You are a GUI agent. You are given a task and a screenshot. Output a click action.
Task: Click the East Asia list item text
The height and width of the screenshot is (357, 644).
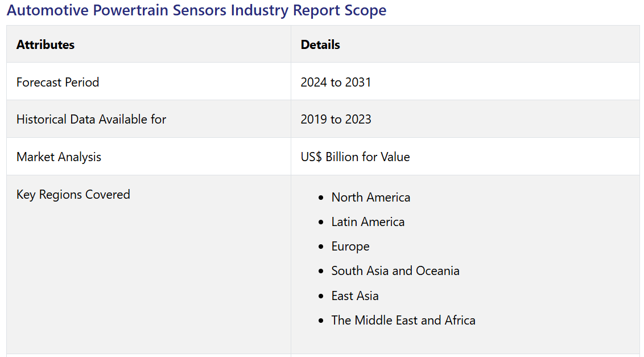click(x=355, y=296)
